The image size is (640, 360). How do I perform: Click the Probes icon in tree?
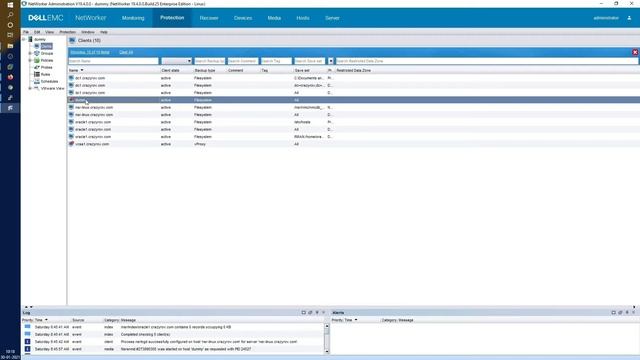coord(37,67)
